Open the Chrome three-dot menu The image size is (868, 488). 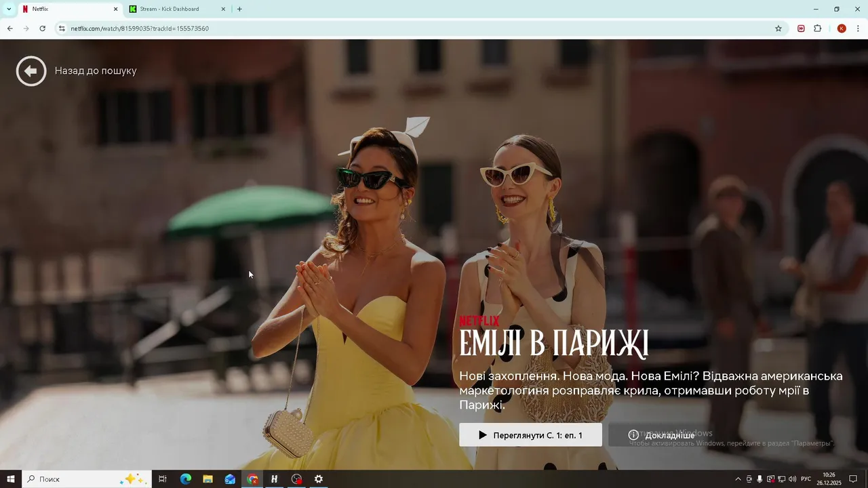pos(859,28)
